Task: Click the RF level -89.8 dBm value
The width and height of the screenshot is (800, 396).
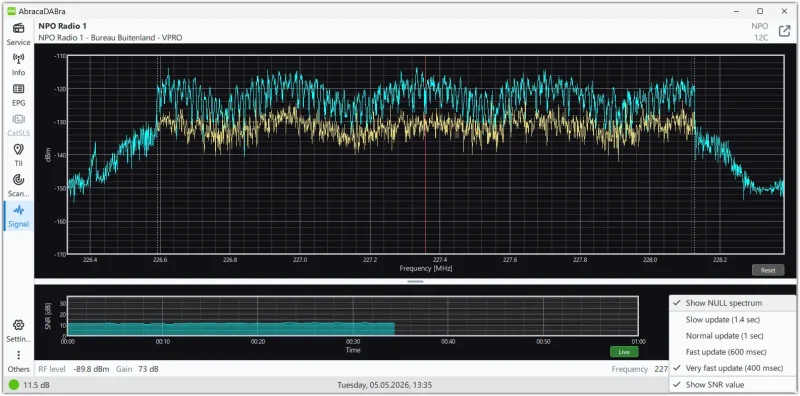Action: coord(91,369)
